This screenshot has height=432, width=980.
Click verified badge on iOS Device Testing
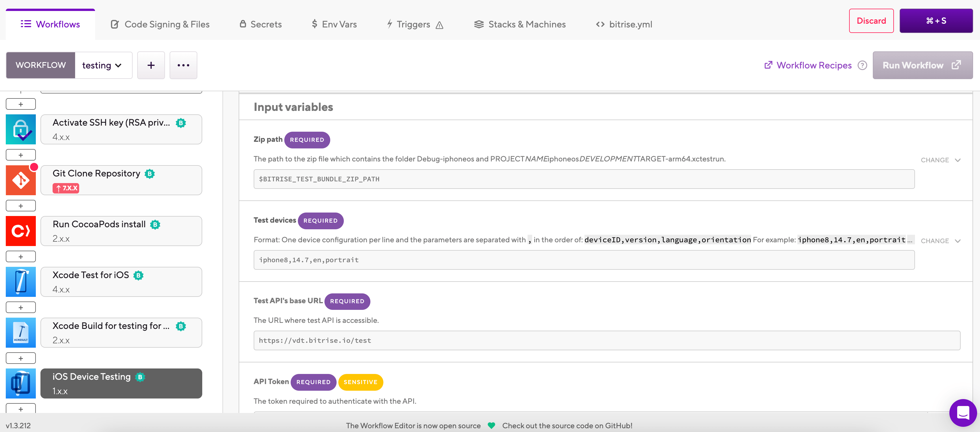[140, 377]
